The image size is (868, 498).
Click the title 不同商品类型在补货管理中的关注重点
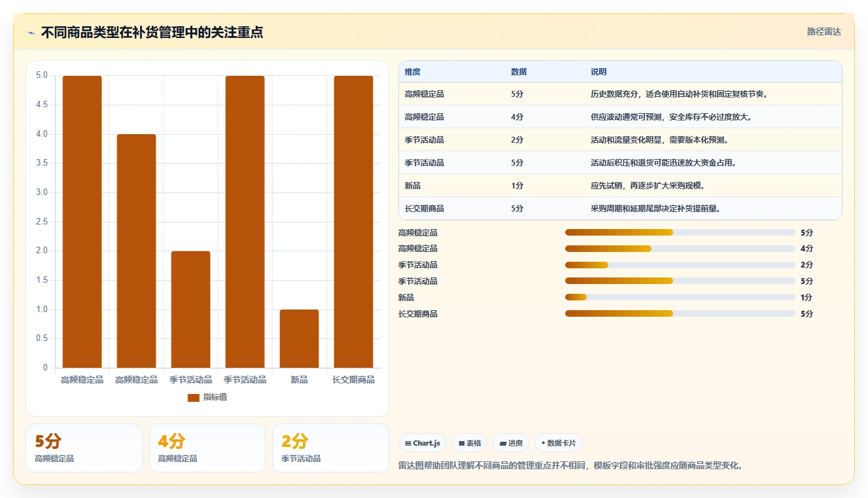point(152,32)
